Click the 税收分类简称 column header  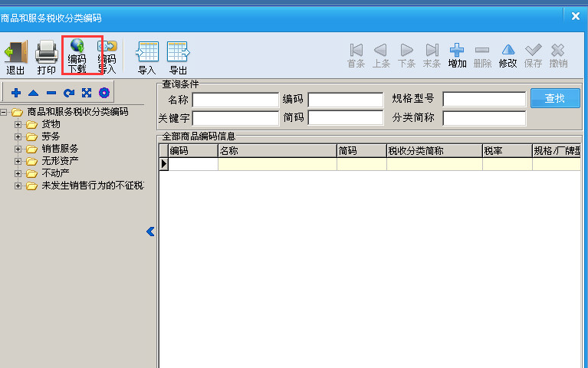(x=433, y=151)
